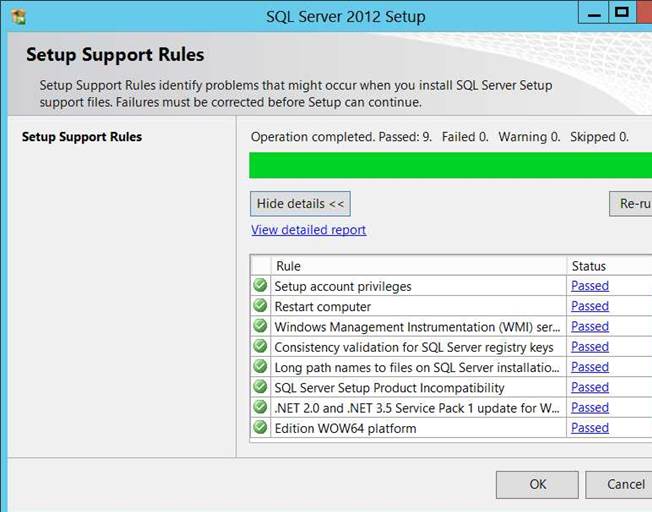Select 'Long path names to files' rule text

coord(417,368)
